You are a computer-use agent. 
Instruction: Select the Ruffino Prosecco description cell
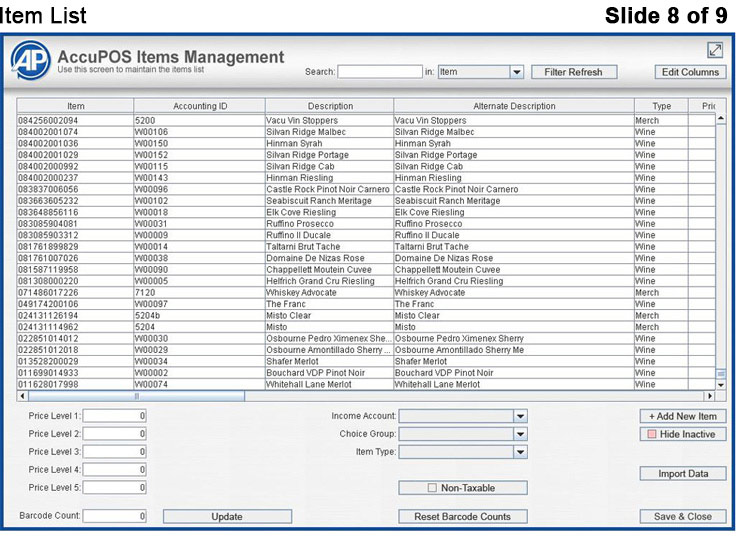tap(330, 224)
